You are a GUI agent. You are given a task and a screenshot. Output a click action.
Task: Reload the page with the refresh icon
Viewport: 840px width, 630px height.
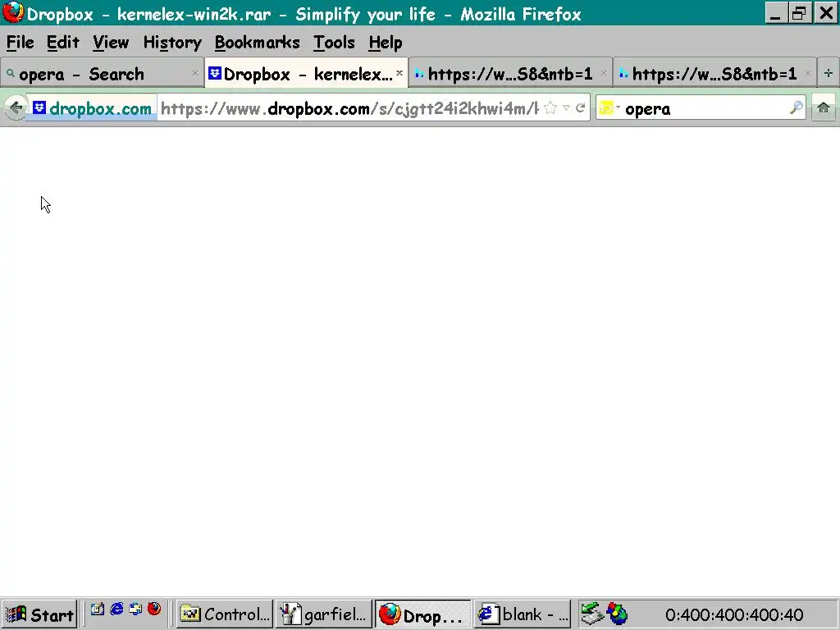tap(580, 108)
